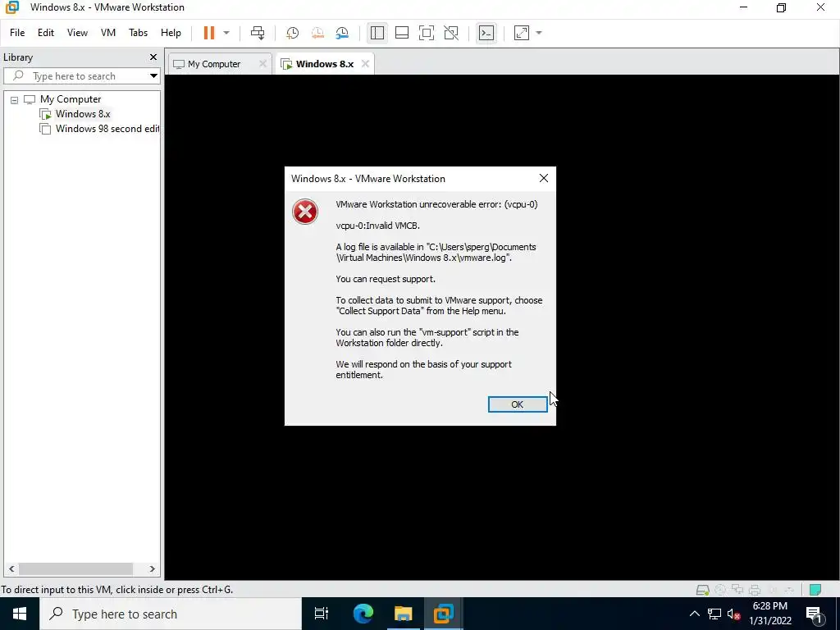The width and height of the screenshot is (840, 630).
Task: Click the stretch guest display icon
Action: click(521, 33)
